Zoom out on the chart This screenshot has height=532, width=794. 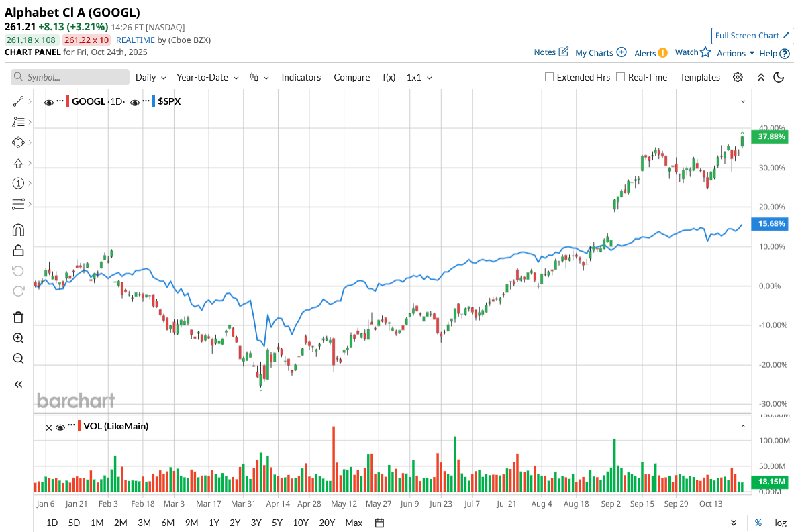coord(18,358)
